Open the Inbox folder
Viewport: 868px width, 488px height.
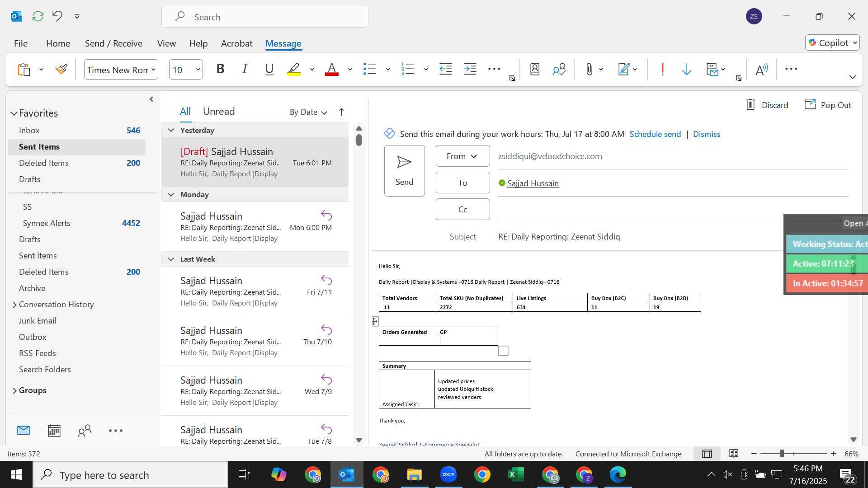point(77,130)
